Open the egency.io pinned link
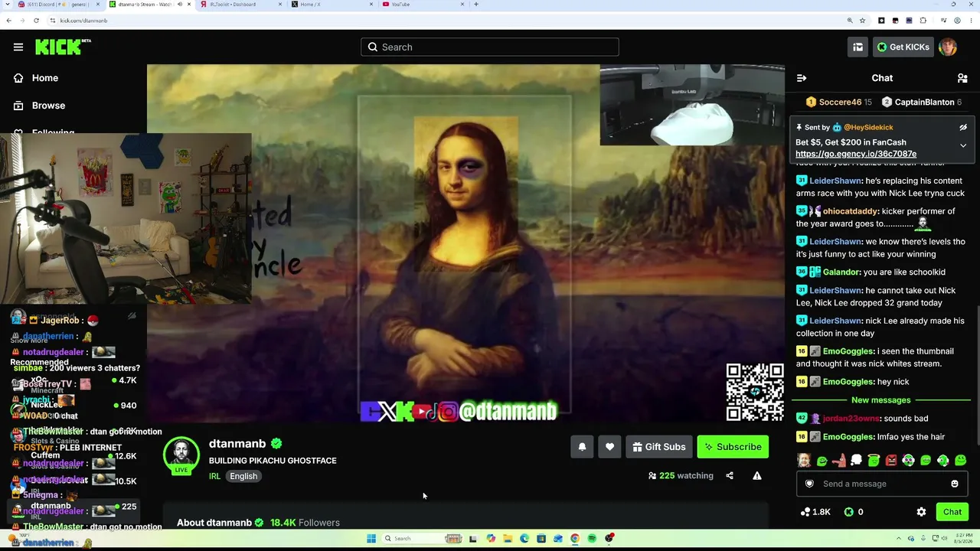This screenshot has width=980, height=551. pyautogui.click(x=856, y=154)
